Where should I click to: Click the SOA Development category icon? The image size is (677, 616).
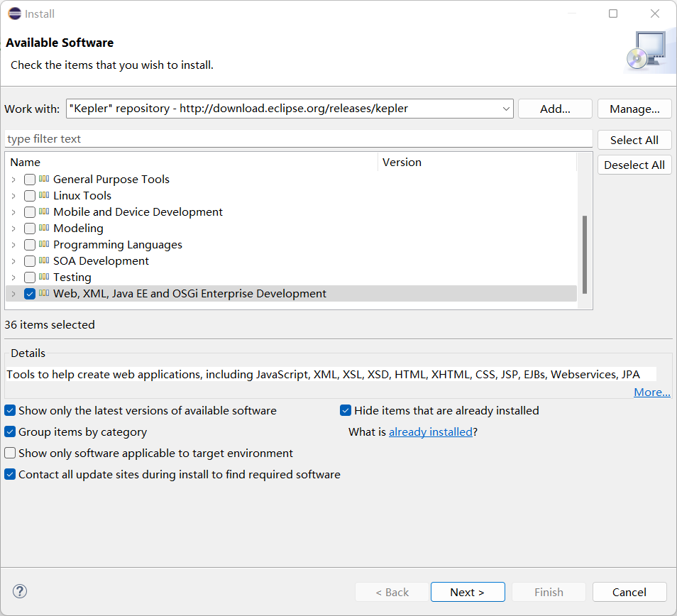click(45, 260)
